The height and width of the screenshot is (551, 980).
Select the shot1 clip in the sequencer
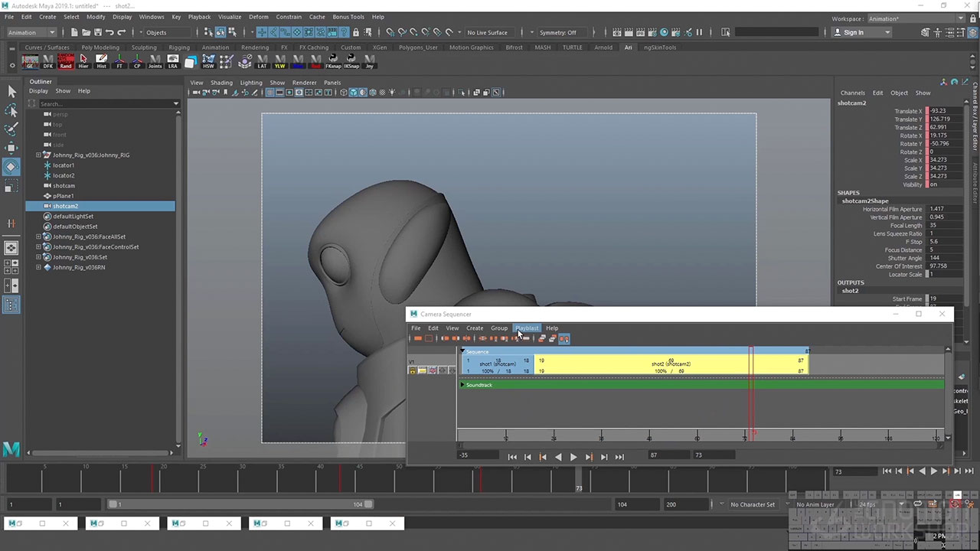coord(496,364)
